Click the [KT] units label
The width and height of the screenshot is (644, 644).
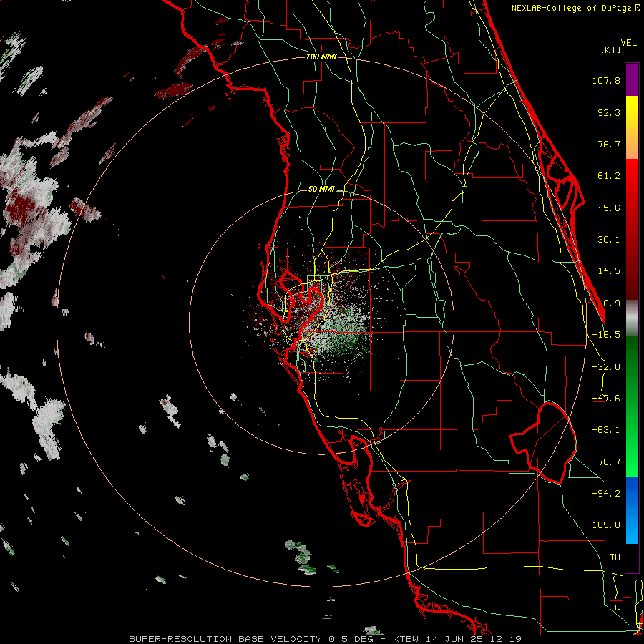tap(610, 49)
